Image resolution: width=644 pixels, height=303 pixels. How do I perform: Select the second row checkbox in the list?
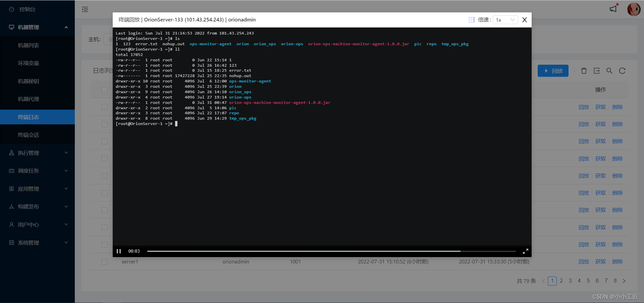coord(104,107)
